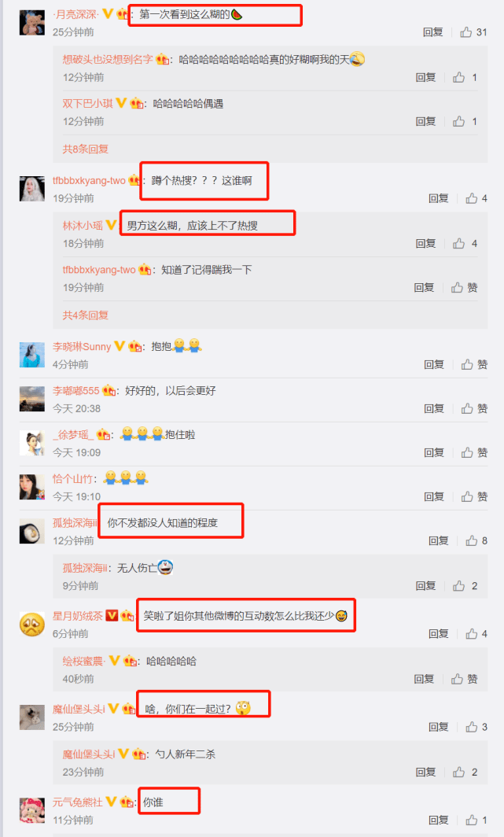
Task: Like 元气兔熊社's 你谁 comment
Action: point(476,820)
